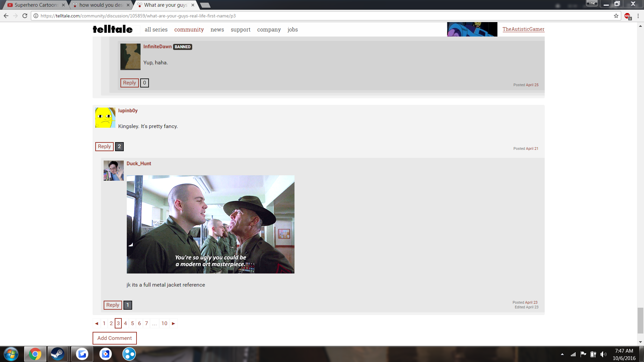The image size is (644, 362).
Task: Click Reply on Duck_Hunt comment
Action: point(112,305)
